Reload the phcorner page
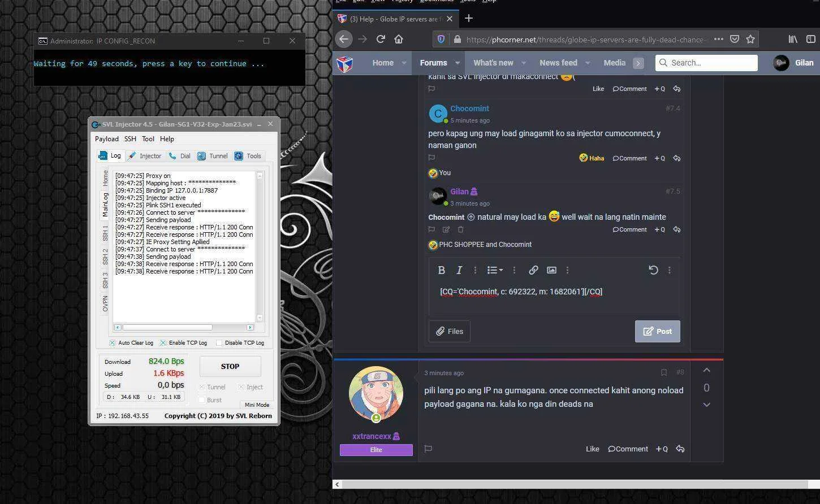Viewport: 820px width, 504px height. [x=381, y=39]
